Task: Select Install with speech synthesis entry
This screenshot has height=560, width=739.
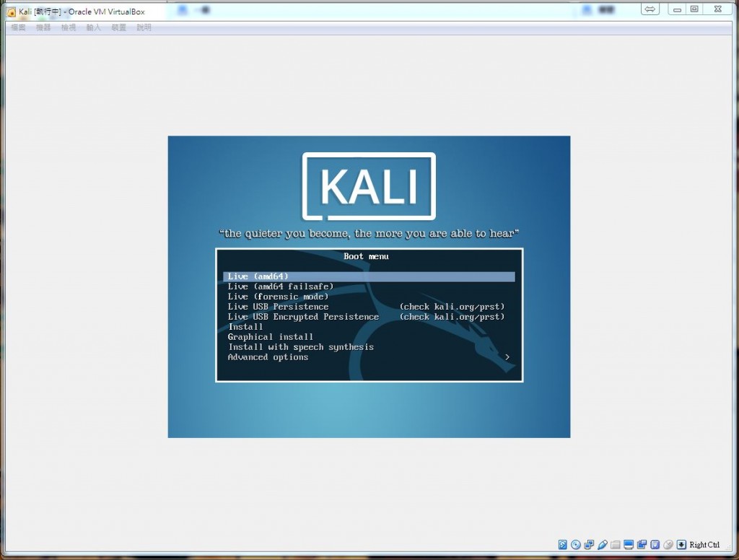Action: [x=369, y=347]
